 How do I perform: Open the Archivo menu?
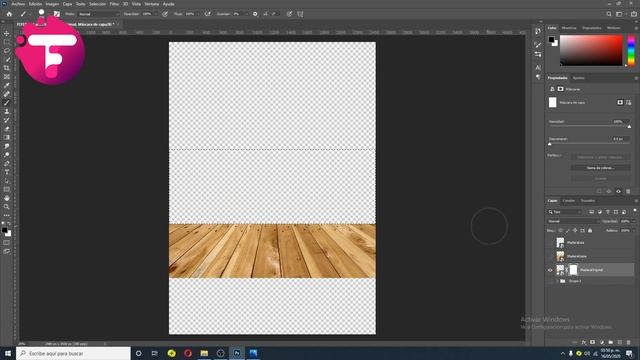pyautogui.click(x=18, y=4)
